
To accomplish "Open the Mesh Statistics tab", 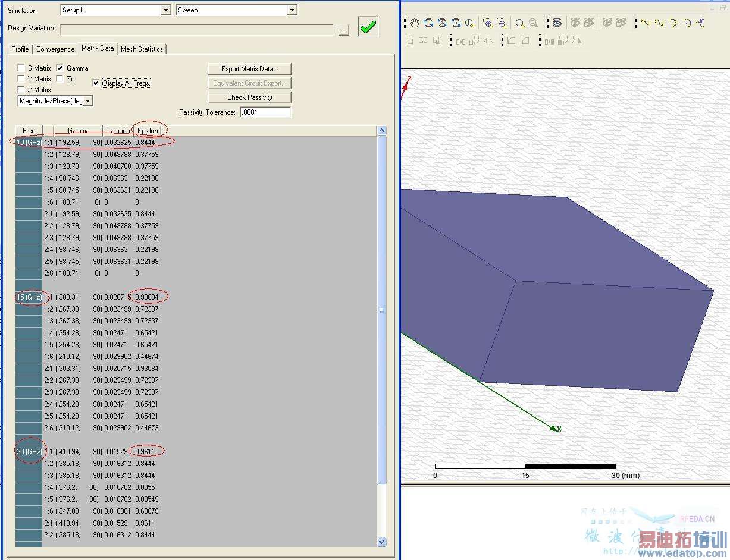I will 142,49.
